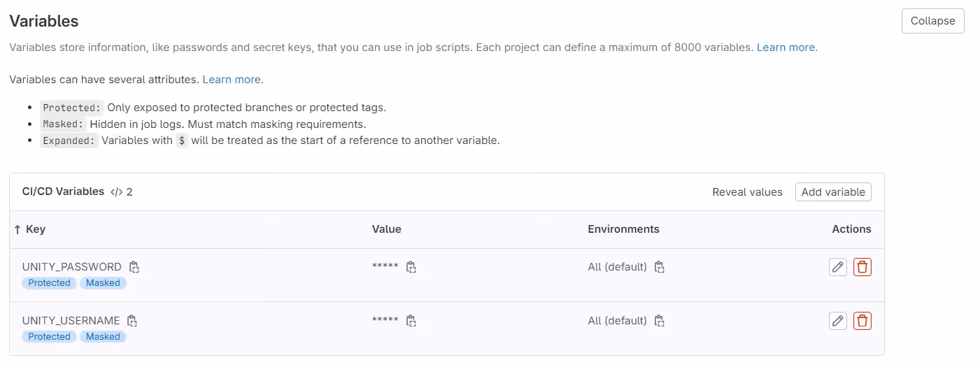The image size is (980, 367).
Task: Copy the UNITY_USERNAME environment scope
Action: tap(659, 321)
